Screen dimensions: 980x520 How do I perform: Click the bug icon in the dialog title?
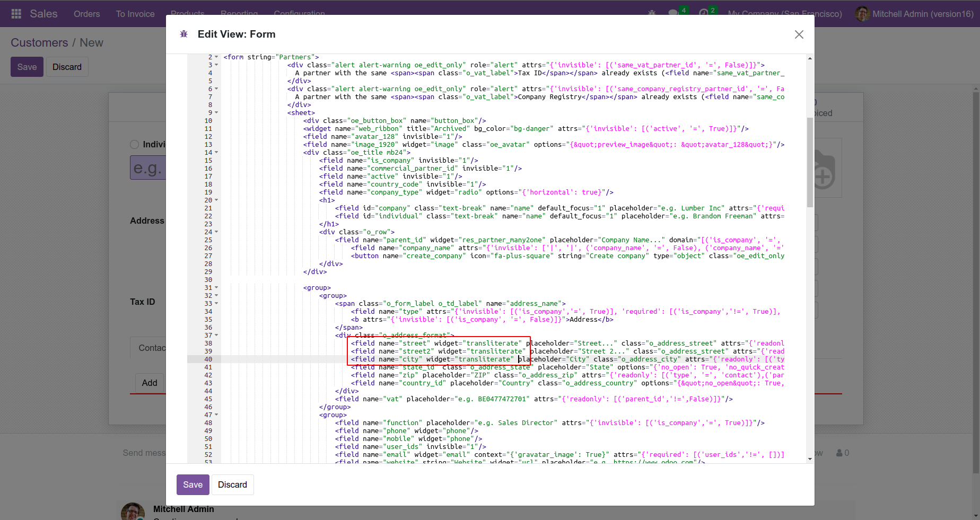click(x=184, y=34)
